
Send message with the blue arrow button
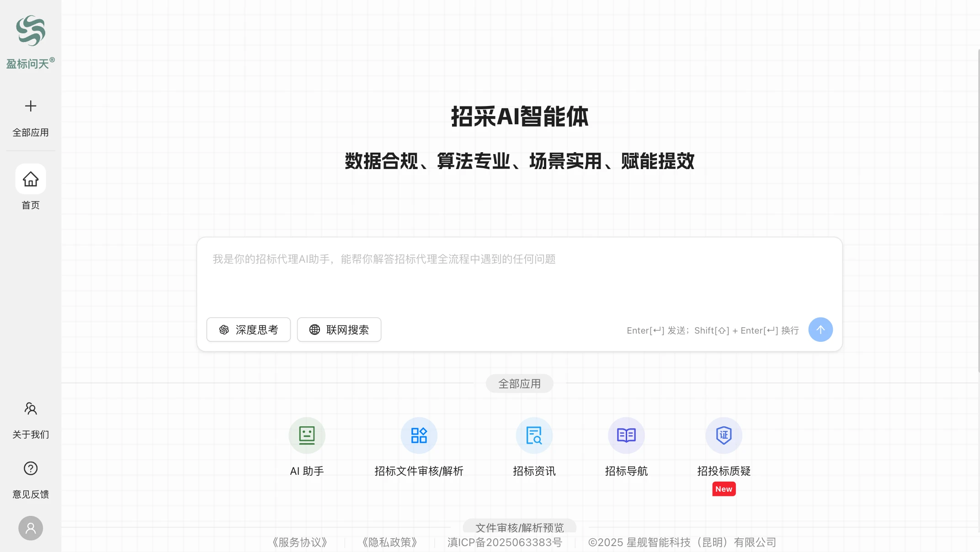(x=820, y=329)
